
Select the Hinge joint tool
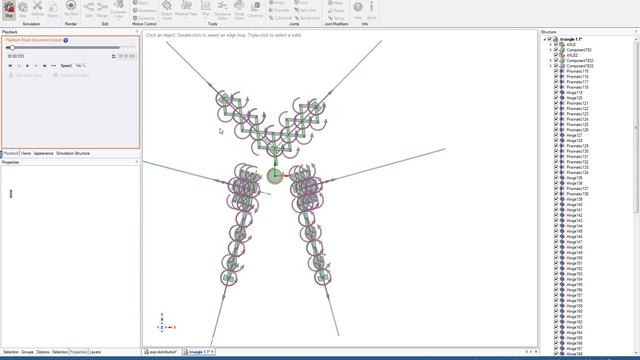pyautogui.click(x=277, y=2)
